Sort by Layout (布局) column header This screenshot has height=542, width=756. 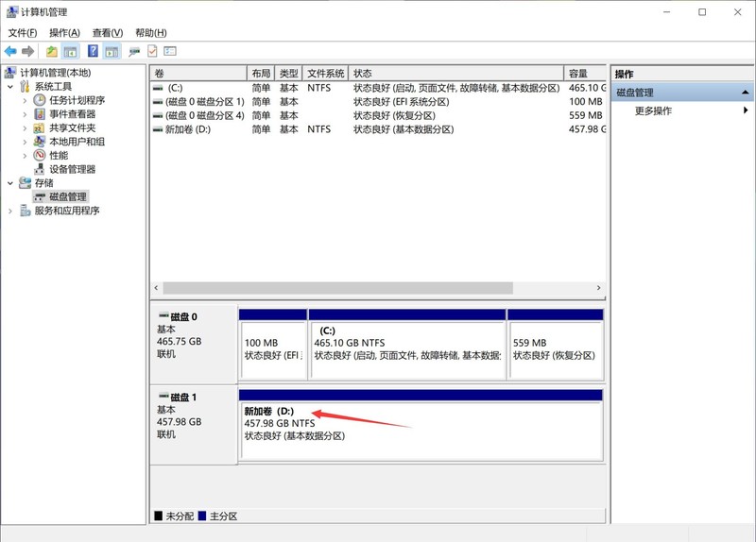(x=261, y=74)
